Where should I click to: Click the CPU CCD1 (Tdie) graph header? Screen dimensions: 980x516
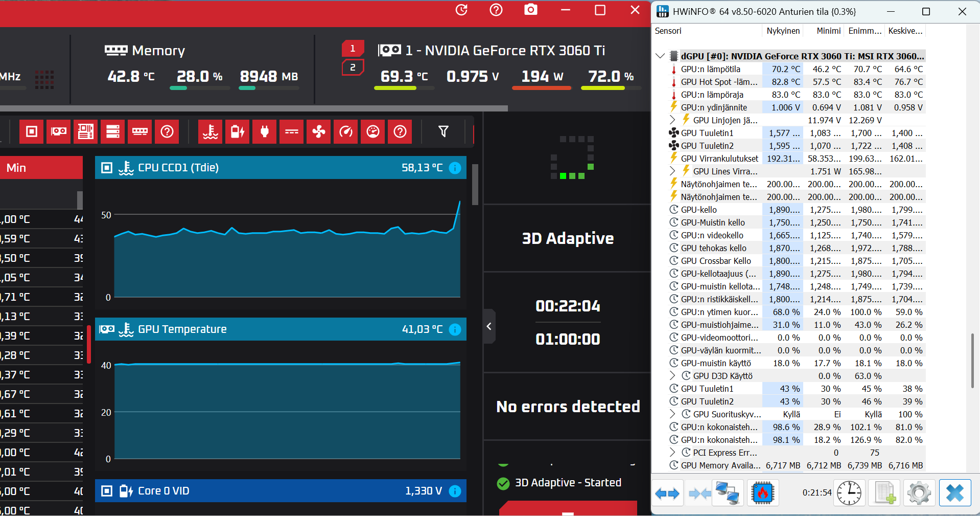(x=281, y=168)
